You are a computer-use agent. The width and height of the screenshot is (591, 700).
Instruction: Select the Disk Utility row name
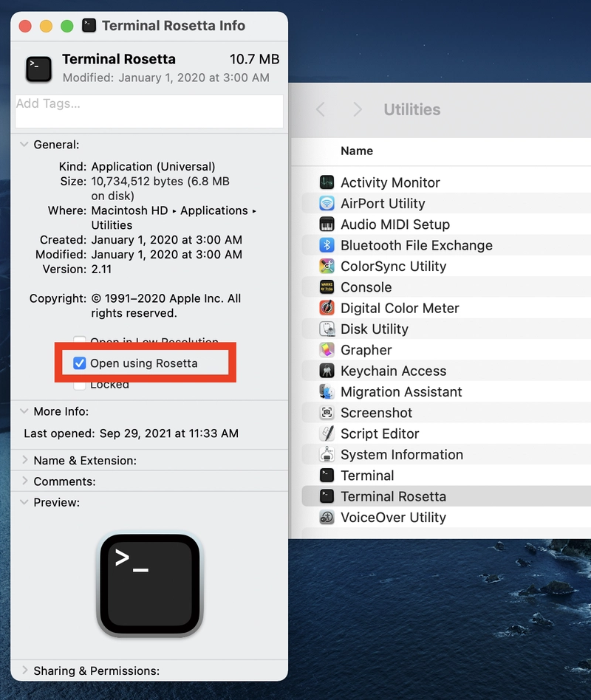pos(375,329)
